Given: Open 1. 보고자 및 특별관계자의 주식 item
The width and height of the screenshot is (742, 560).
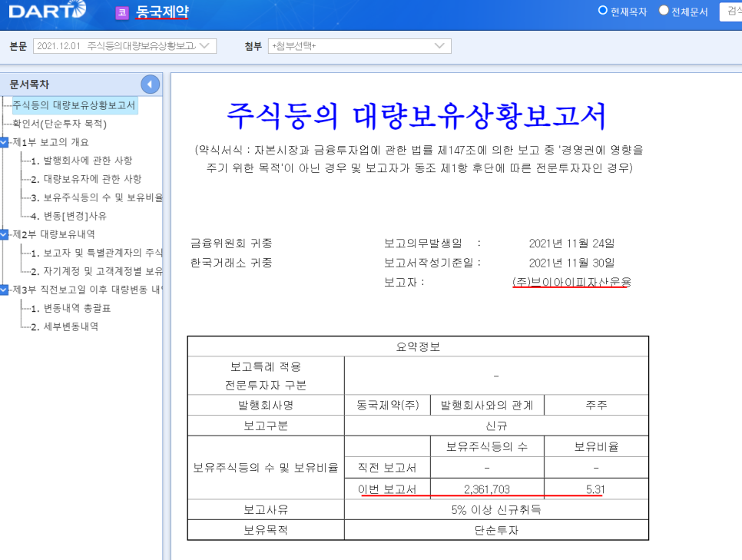Looking at the screenshot, I should tap(97, 253).
